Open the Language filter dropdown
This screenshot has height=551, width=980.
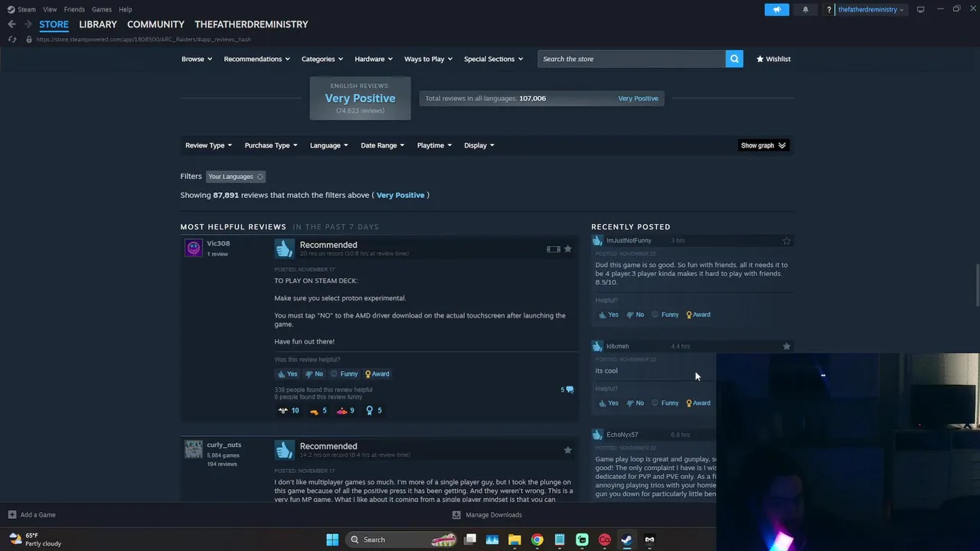coord(329,145)
